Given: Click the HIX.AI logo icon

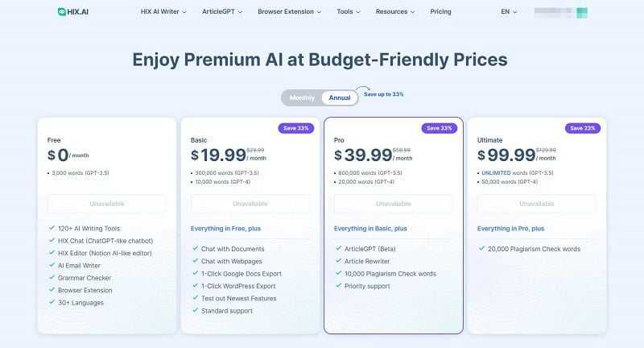Looking at the screenshot, I should [62, 12].
